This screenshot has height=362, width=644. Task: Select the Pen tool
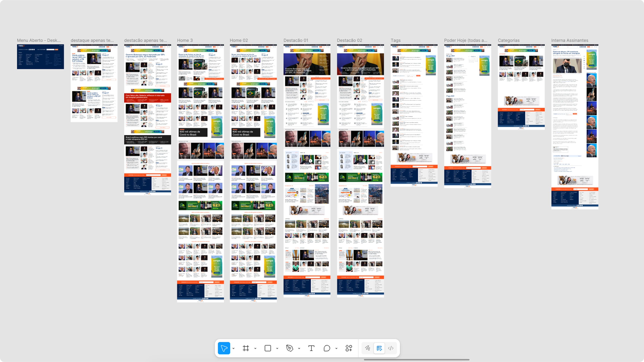[x=290, y=348]
